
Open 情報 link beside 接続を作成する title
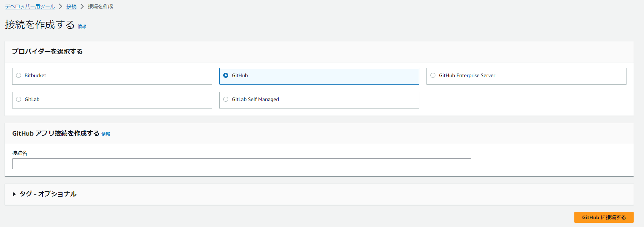point(82,26)
